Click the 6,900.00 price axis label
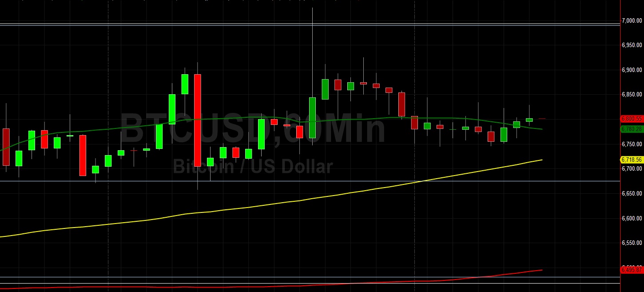The image size is (644, 292). (632, 70)
